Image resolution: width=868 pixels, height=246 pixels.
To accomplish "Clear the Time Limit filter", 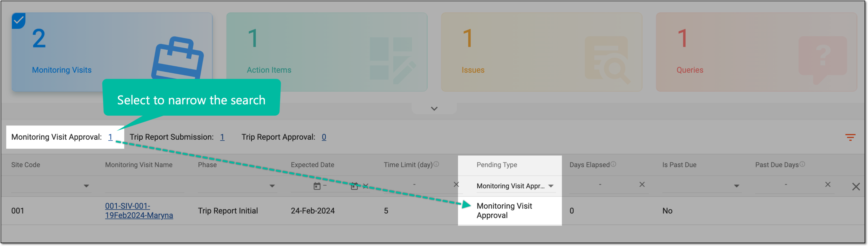I will click(456, 185).
